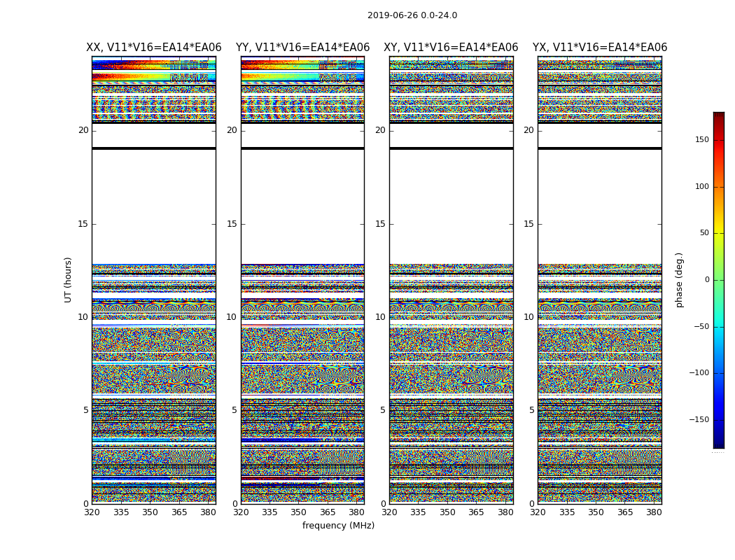Viewport: 735px width, 560px height.
Task: Click the YY polarization phase plot
Action: pos(303,280)
